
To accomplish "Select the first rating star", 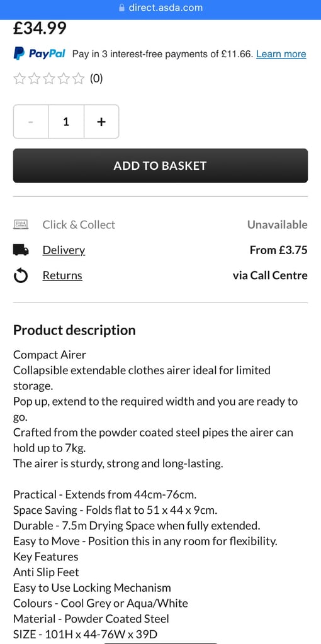I will [20, 78].
